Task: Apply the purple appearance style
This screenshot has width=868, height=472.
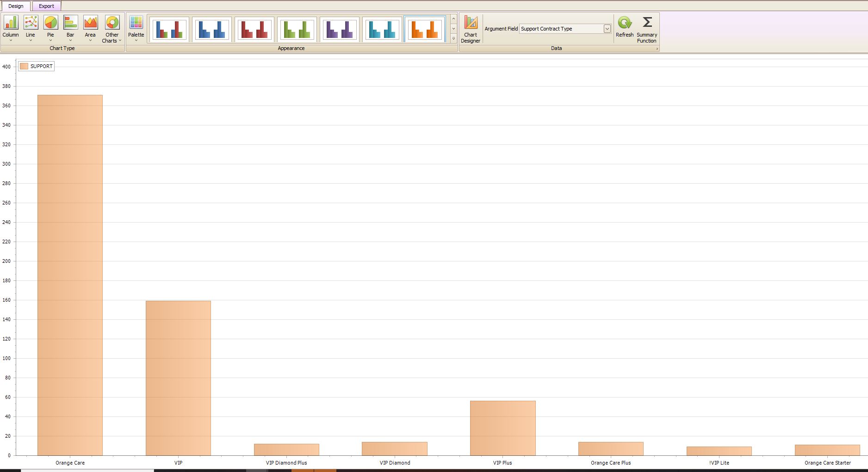Action: pos(339,30)
